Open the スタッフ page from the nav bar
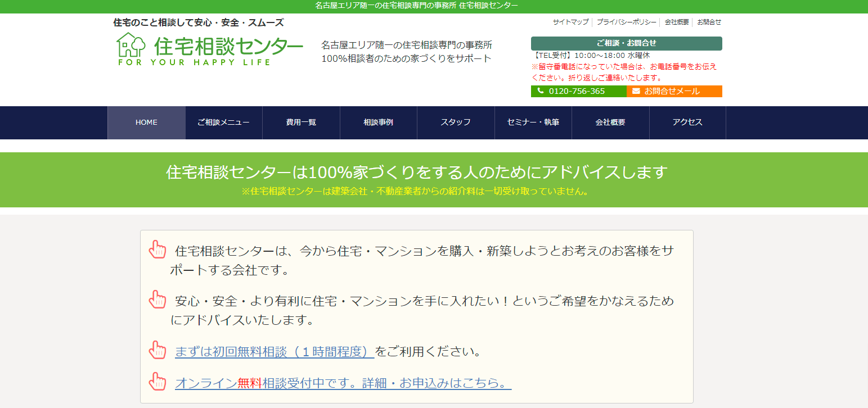This screenshot has height=408, width=868. click(456, 123)
